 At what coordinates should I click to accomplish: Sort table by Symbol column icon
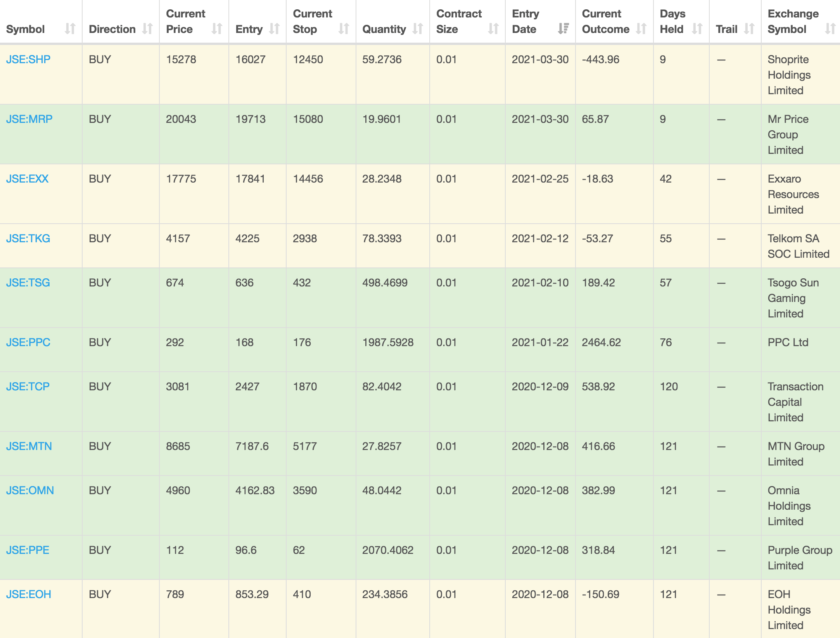(70, 29)
